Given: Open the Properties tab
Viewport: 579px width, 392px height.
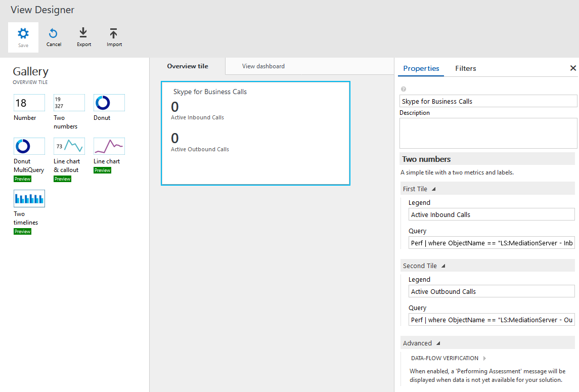Looking at the screenshot, I should tap(421, 68).
